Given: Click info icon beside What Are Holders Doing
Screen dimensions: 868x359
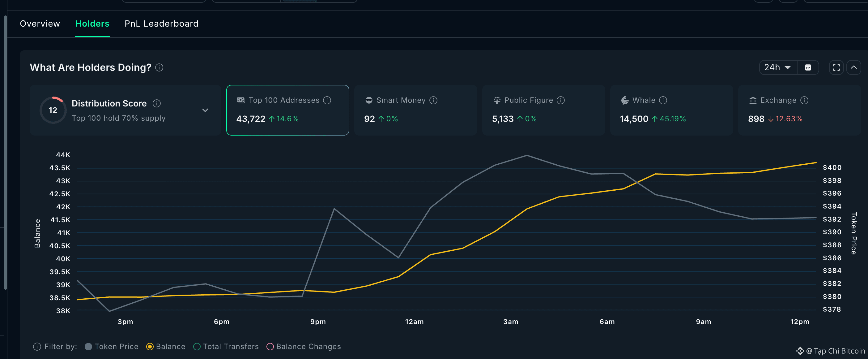Looking at the screenshot, I should (159, 68).
